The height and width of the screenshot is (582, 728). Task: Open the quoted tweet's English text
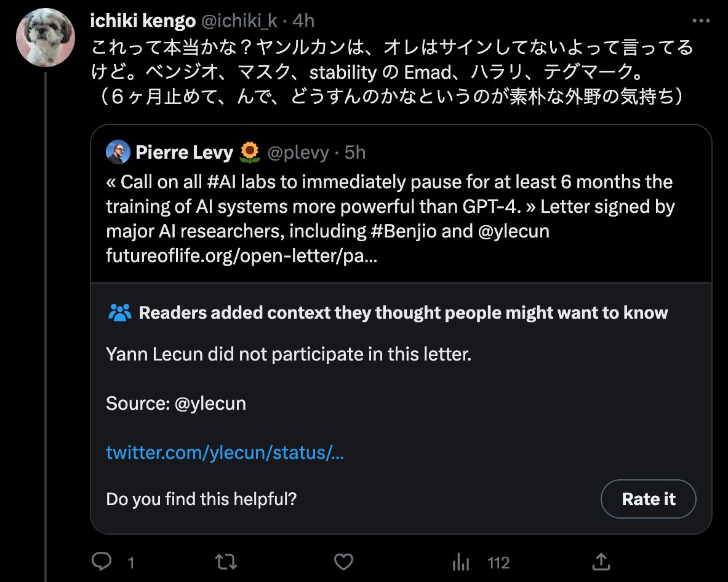pyautogui.click(x=390, y=218)
